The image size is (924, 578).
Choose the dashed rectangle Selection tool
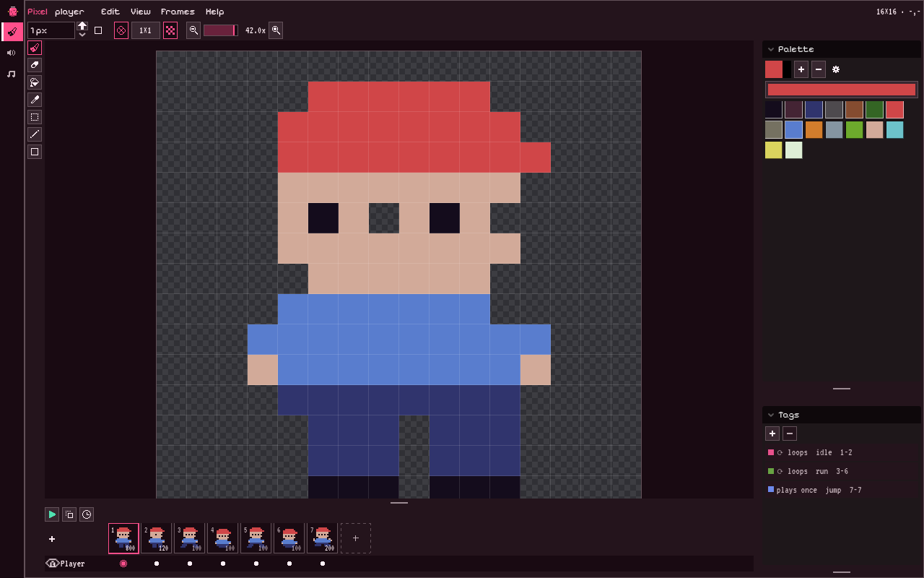[x=35, y=117]
